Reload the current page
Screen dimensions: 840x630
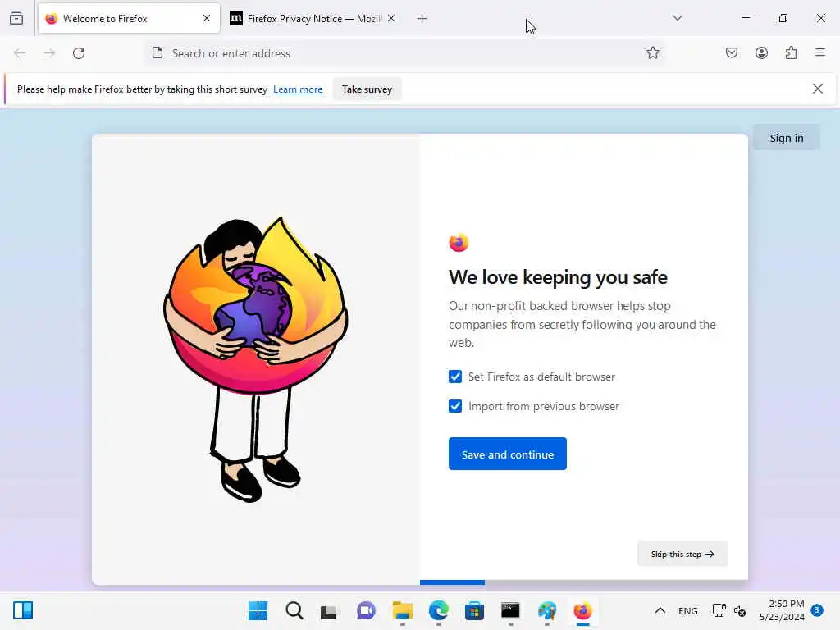[79, 53]
